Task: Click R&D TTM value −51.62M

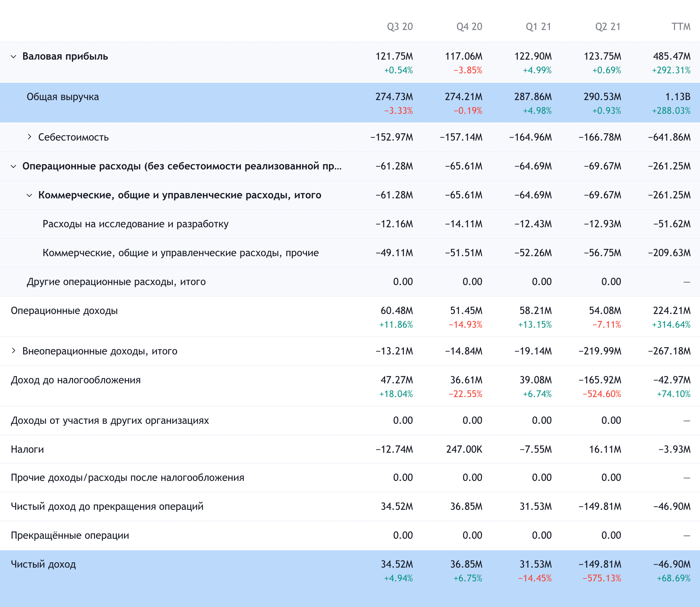Action: pyautogui.click(x=672, y=224)
